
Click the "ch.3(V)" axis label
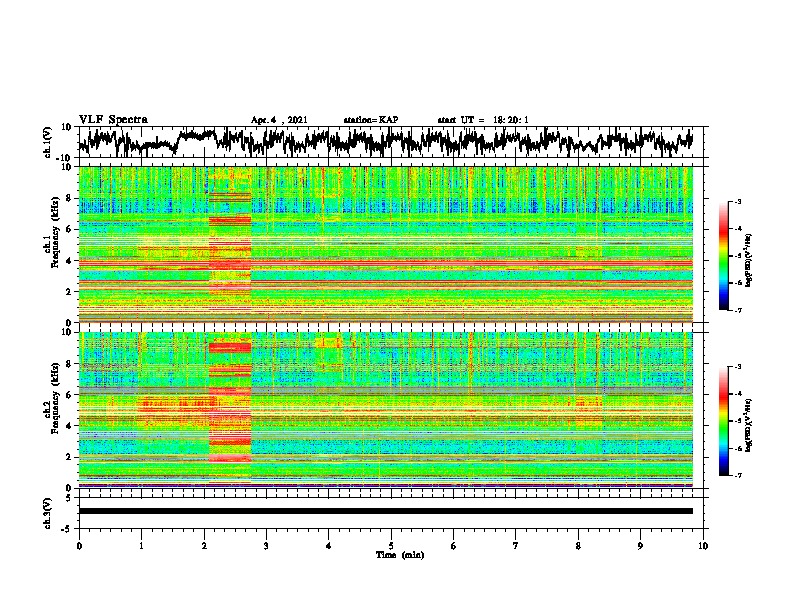pyautogui.click(x=49, y=513)
